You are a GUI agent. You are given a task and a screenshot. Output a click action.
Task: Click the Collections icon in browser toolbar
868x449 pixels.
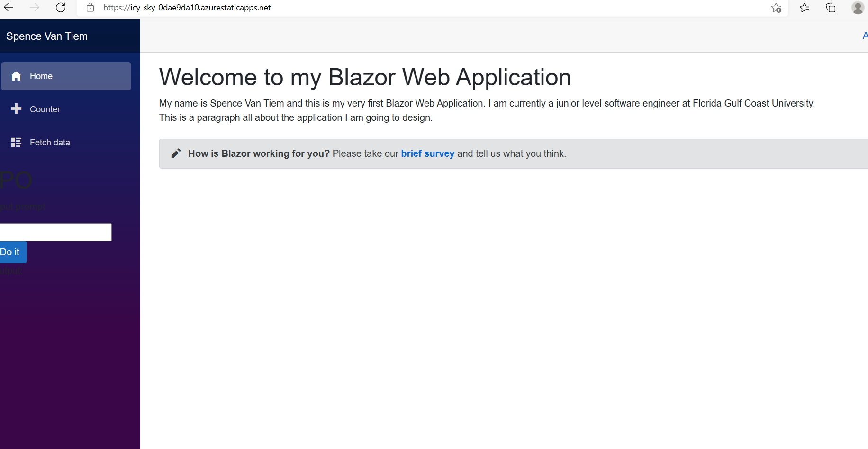(x=831, y=8)
